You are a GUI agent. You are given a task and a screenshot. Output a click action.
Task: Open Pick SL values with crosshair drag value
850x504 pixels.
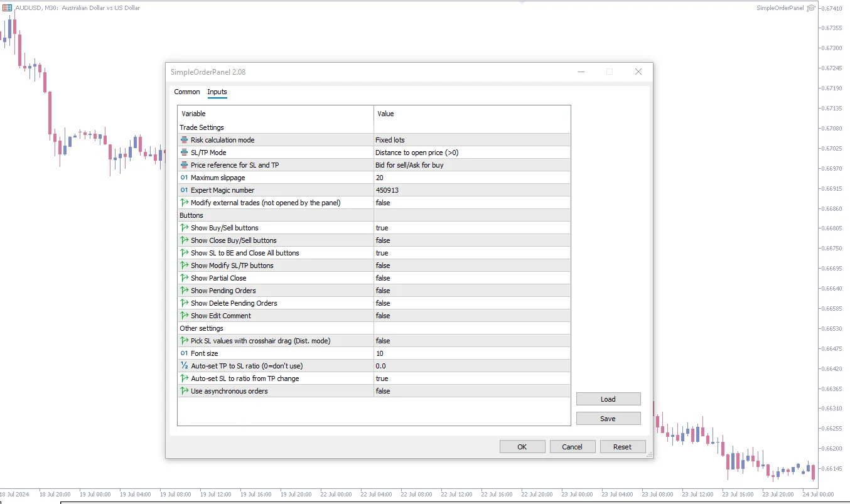472,341
